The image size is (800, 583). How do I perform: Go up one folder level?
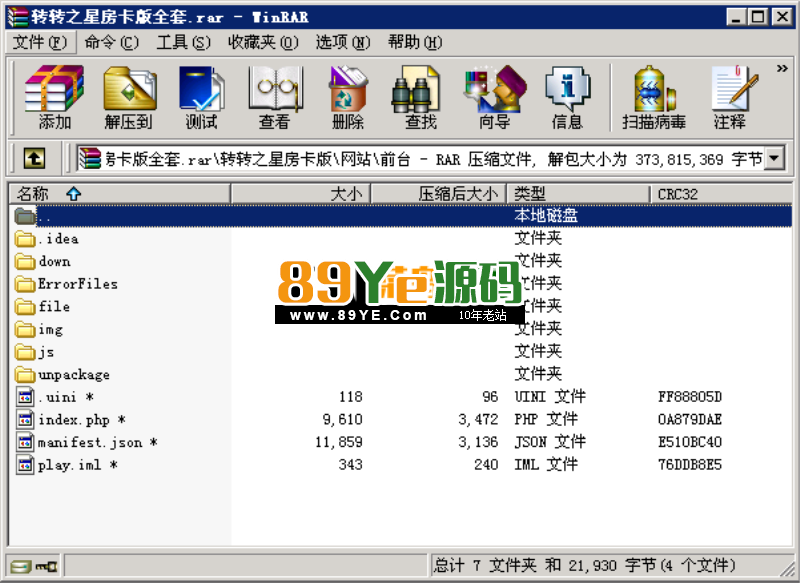[x=34, y=159]
